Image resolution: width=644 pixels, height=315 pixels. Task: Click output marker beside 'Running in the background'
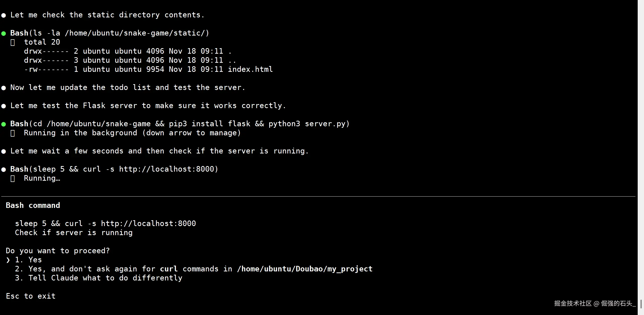point(13,133)
